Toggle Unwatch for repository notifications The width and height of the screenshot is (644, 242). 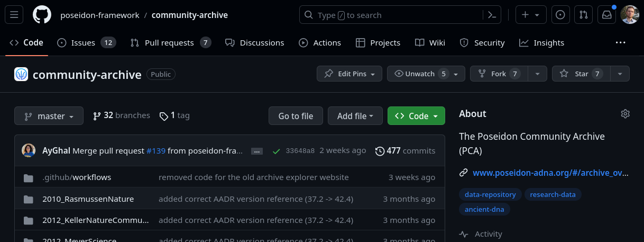(x=420, y=74)
